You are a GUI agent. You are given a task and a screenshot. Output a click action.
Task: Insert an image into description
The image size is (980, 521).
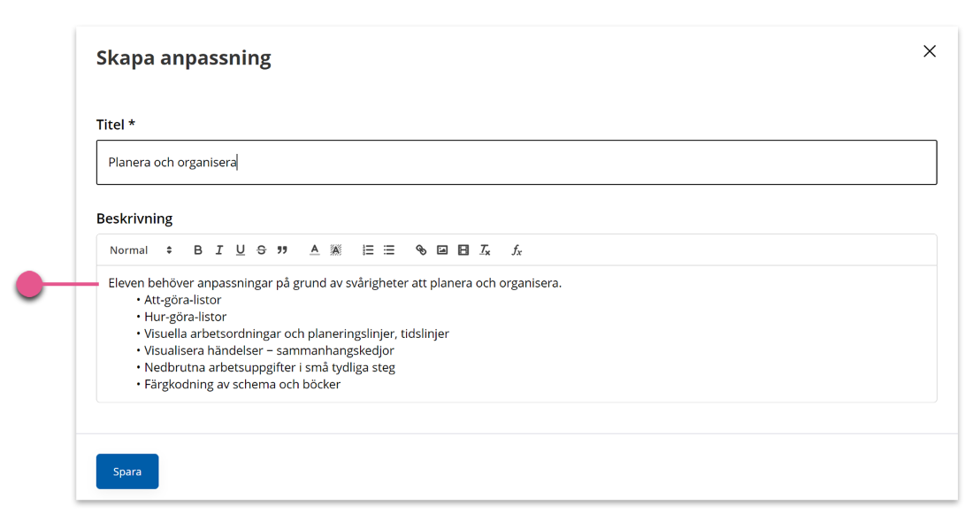pos(442,249)
